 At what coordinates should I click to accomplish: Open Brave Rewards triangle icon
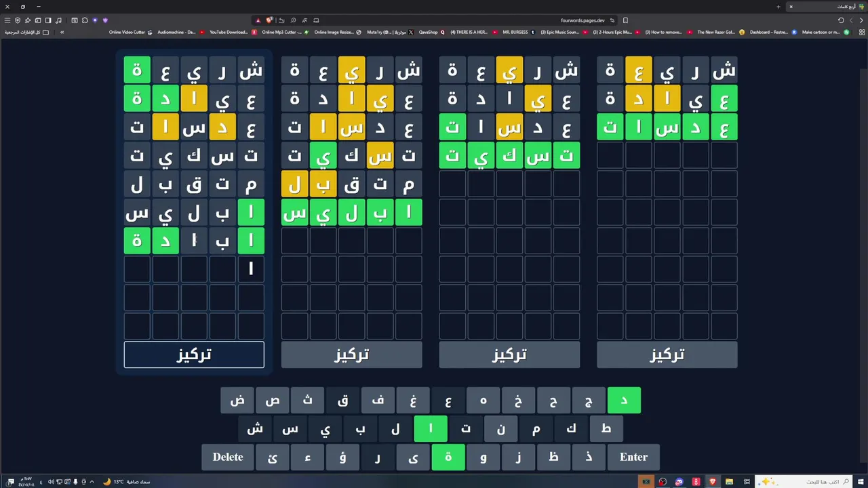pyautogui.click(x=258, y=20)
